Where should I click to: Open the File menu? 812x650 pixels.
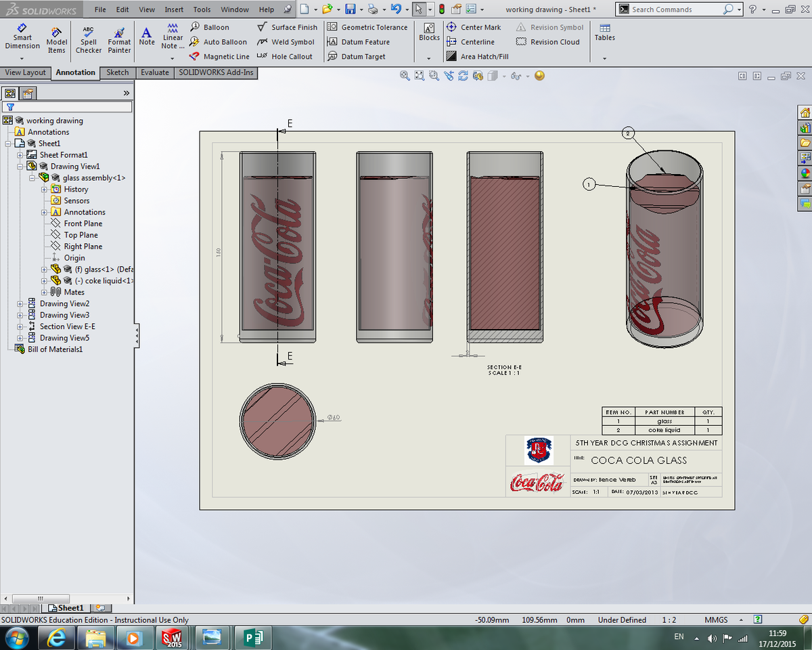[100, 9]
